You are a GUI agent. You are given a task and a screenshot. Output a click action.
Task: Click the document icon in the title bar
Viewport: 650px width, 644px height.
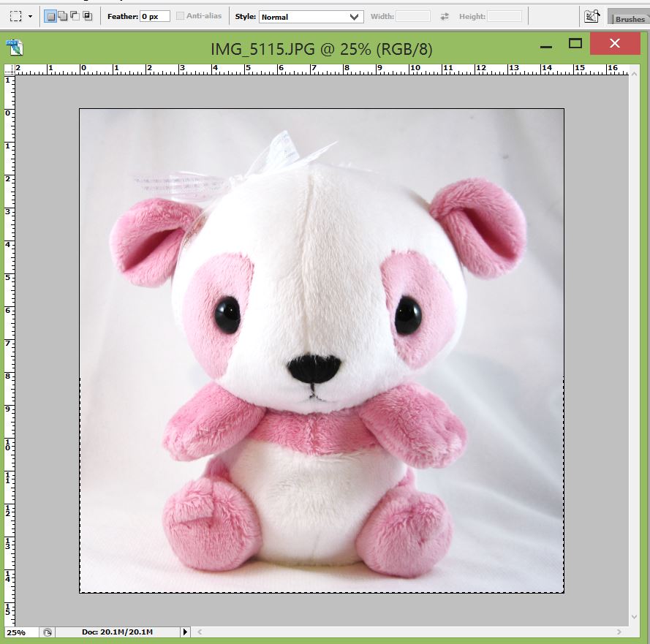[x=15, y=48]
